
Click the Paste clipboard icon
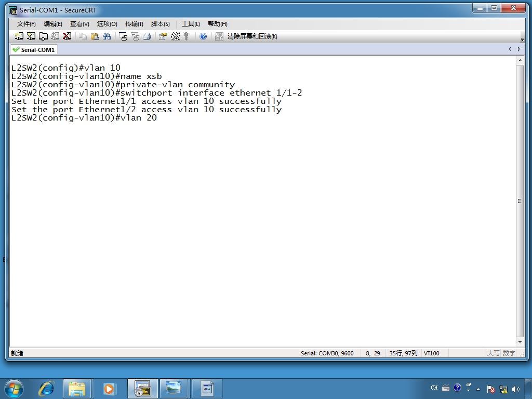click(95, 36)
